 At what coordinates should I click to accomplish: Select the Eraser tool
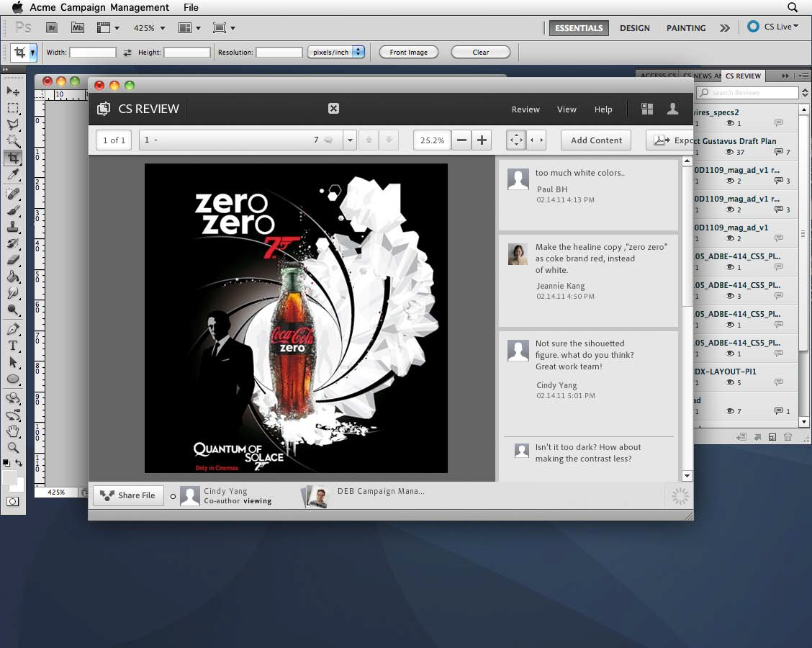[x=13, y=260]
